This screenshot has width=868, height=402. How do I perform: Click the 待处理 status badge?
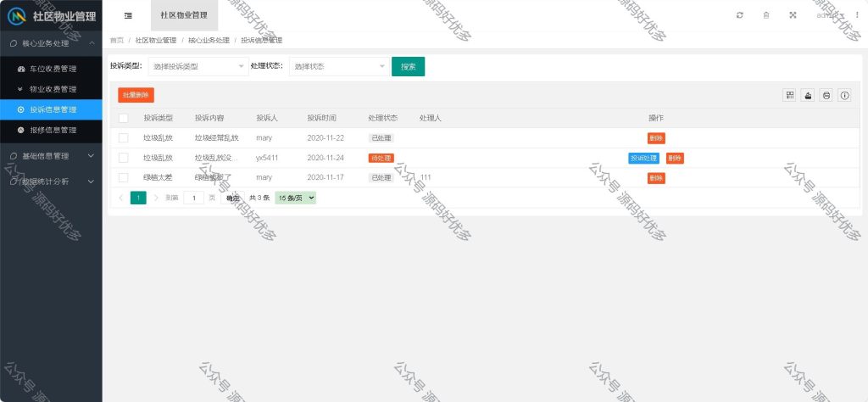pos(381,159)
